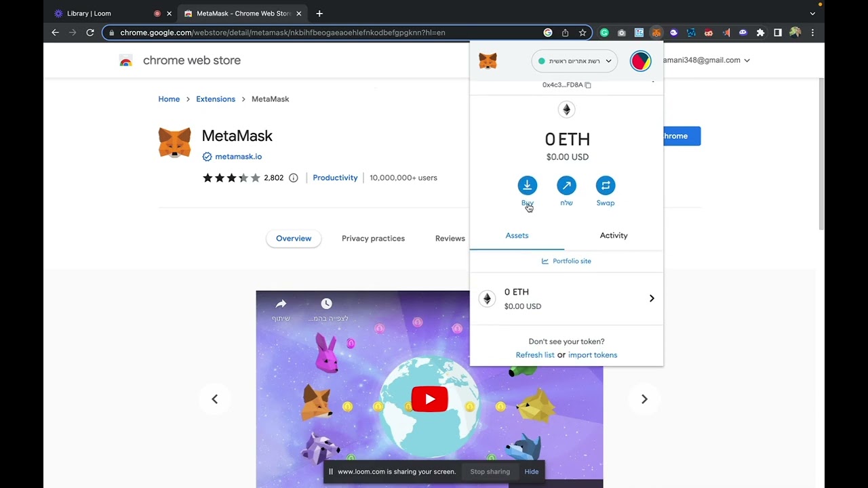Click the Swap icon button
Viewport: 868px width, 488px height.
pos(606,185)
